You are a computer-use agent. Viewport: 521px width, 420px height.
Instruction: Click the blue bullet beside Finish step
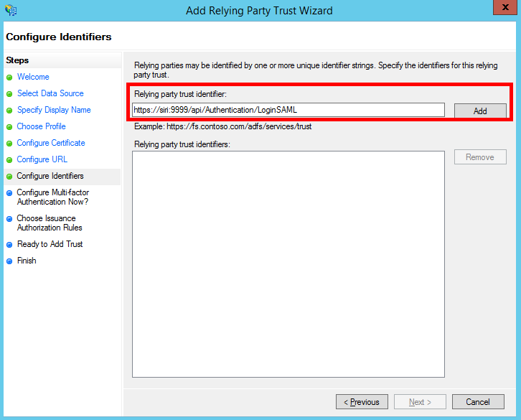[9, 261]
